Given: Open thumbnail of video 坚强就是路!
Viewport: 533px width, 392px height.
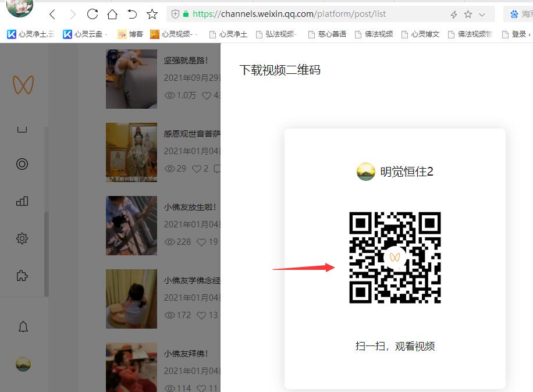Looking at the screenshot, I should (132, 79).
